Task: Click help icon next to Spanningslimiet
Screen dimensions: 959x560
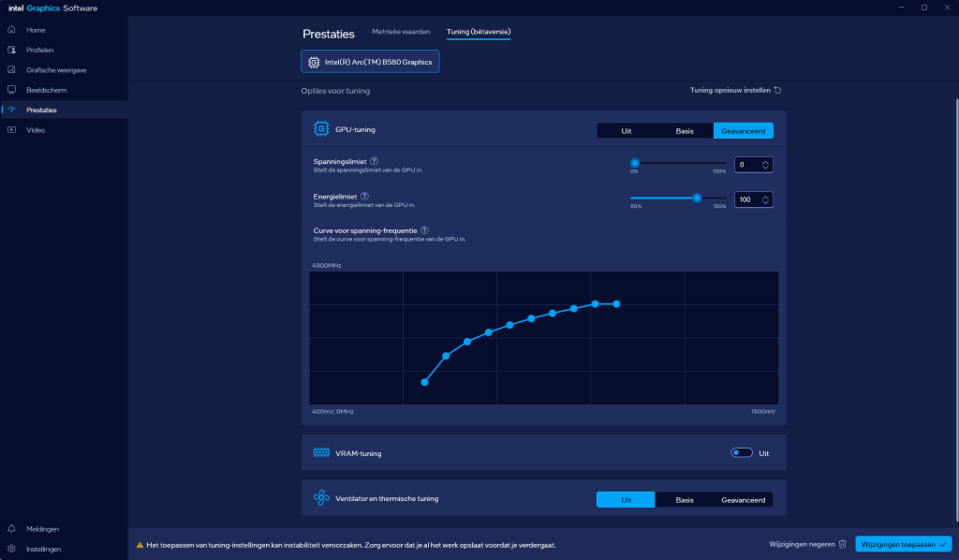Action: point(375,162)
